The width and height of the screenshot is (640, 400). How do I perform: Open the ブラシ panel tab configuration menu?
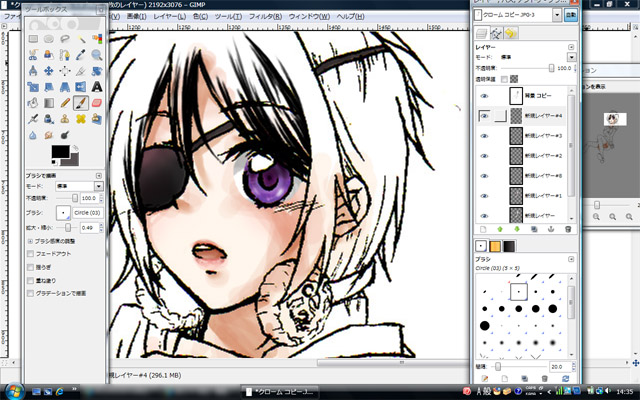click(571, 259)
